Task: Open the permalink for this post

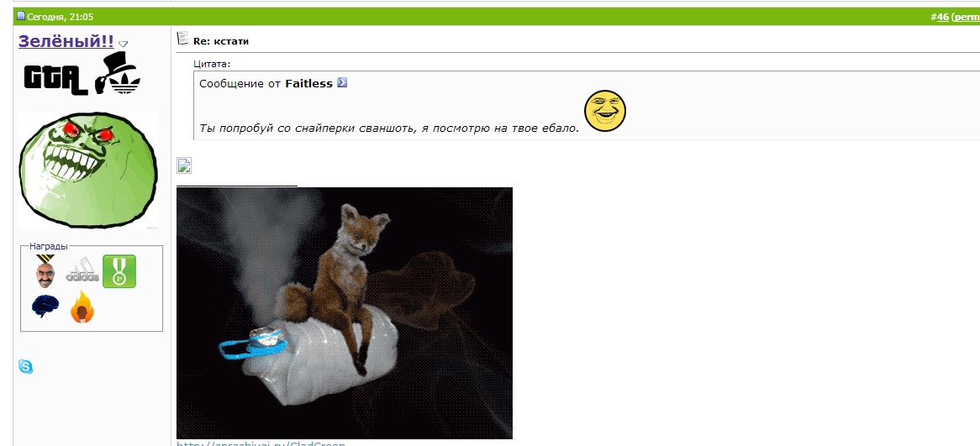Action: tap(967, 17)
